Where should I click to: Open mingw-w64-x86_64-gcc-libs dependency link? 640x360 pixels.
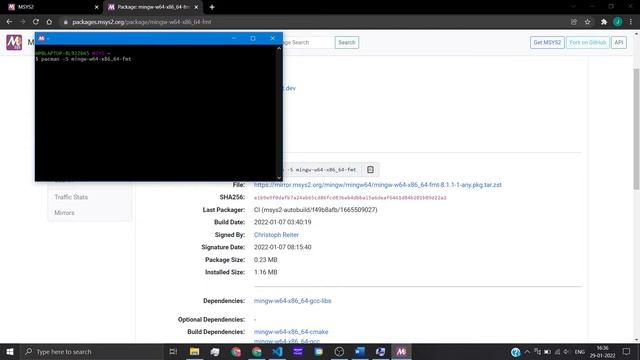pos(292,301)
